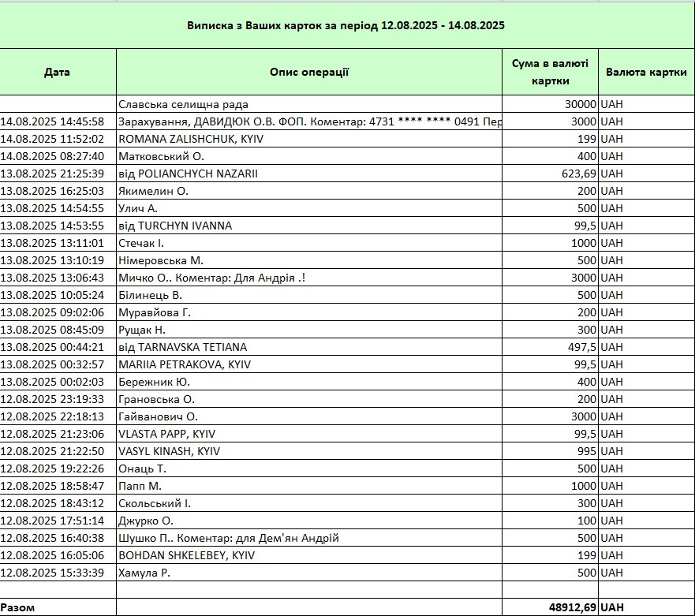
Task: Click the 30000 amount cell
Action: [550, 104]
